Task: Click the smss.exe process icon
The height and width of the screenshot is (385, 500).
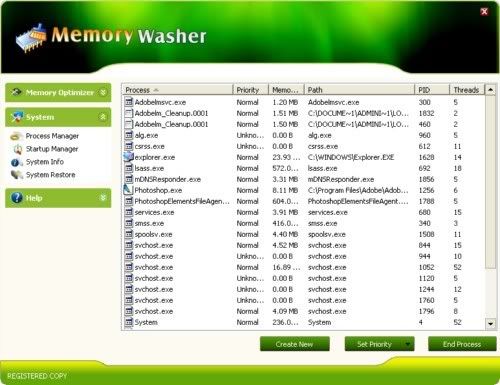Action: pos(129,223)
